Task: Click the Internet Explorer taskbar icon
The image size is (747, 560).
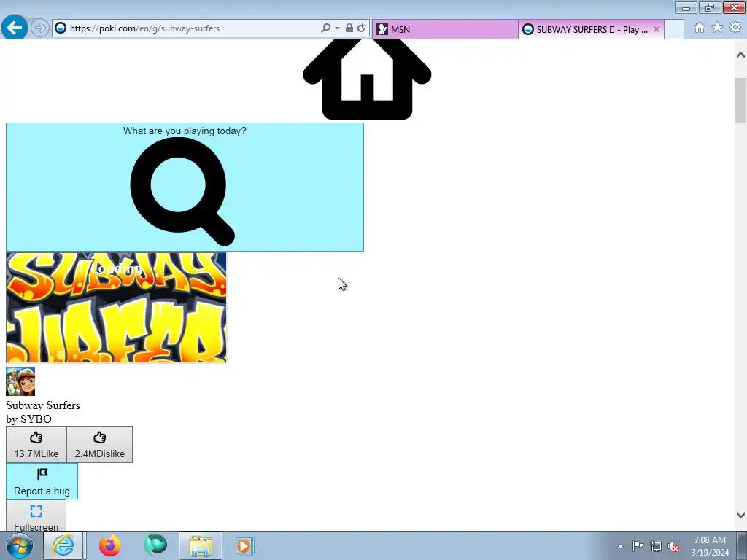Action: (x=63, y=545)
